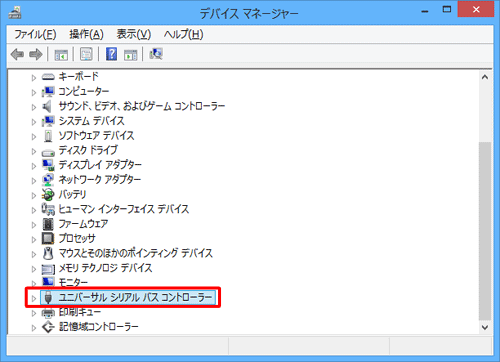
Task: Open the ファイル(F) menu
Action: coord(35,34)
